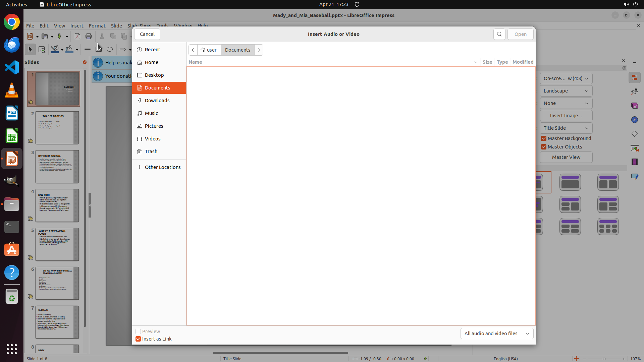Viewport: 644px width, 362px height.
Task: Toggle the Master Background checkbox
Action: pos(544,138)
